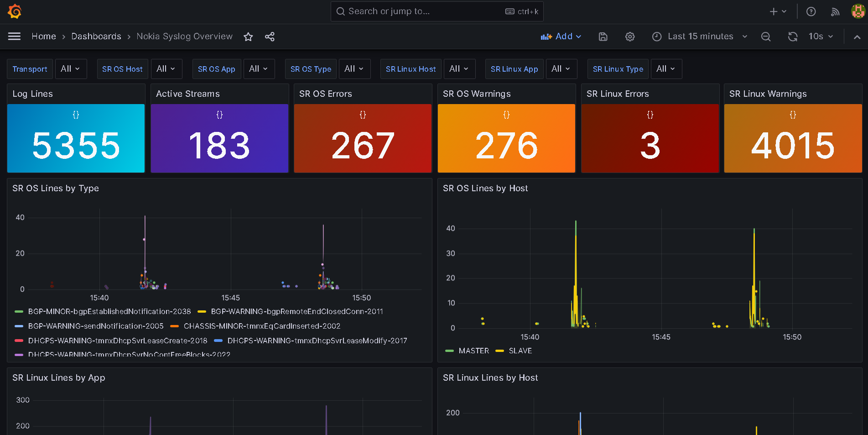The height and width of the screenshot is (435, 868).
Task: Expand the SR OS Type All dropdown
Action: point(354,69)
